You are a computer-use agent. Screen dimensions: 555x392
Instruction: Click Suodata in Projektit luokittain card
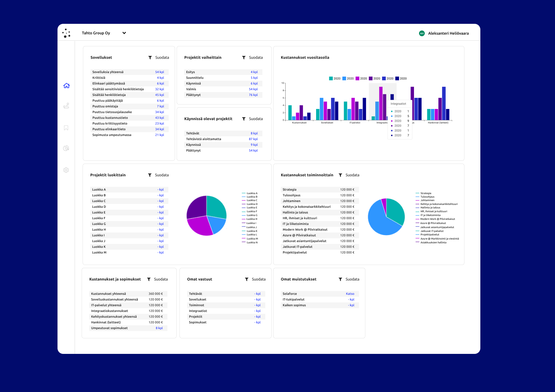(162, 175)
